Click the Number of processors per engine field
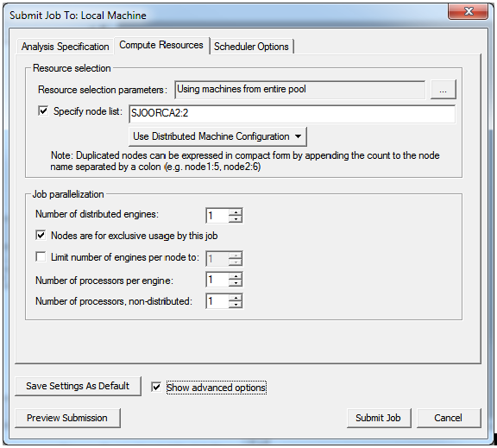The height and width of the screenshot is (448, 497). tap(217, 280)
